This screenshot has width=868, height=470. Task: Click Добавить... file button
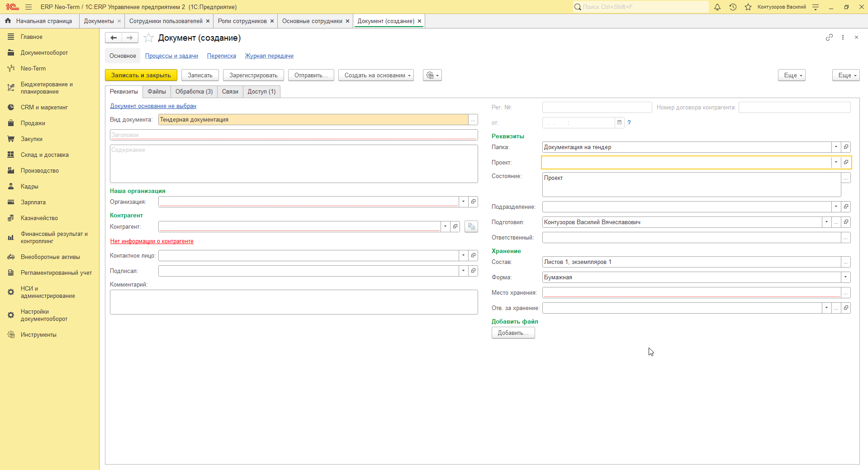coord(513,333)
